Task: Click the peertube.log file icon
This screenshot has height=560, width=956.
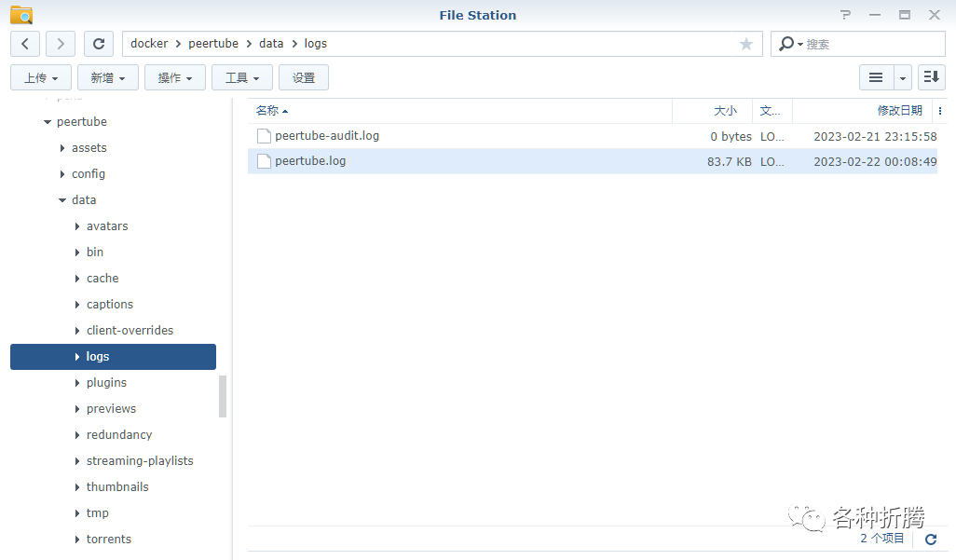Action: pos(264,161)
